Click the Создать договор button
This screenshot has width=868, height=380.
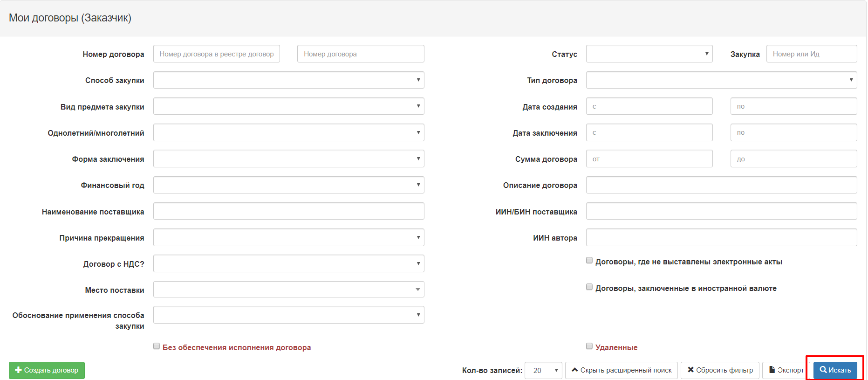[47, 370]
